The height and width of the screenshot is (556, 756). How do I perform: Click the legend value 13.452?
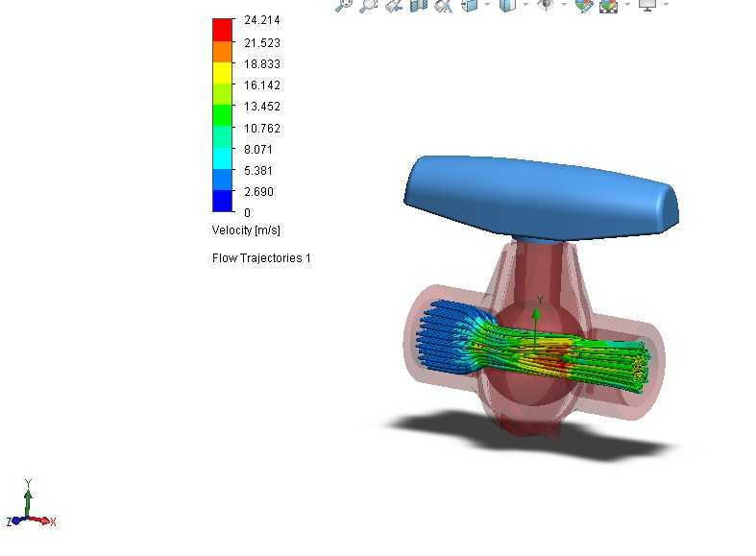pos(262,107)
